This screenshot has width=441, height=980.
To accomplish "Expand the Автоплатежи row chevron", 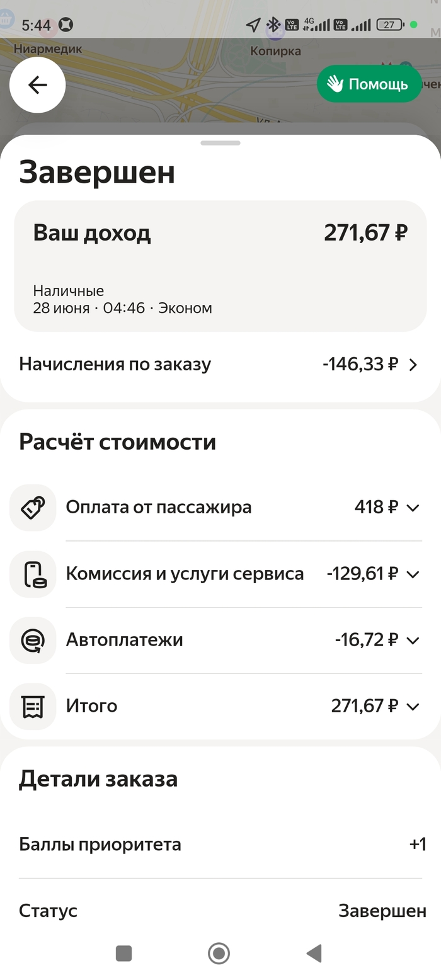I will tap(413, 641).
